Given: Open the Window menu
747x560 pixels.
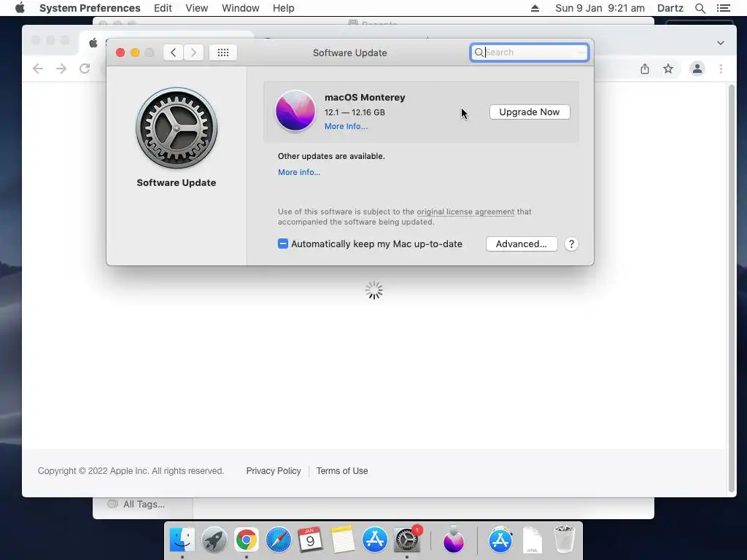Looking at the screenshot, I should coord(240,8).
